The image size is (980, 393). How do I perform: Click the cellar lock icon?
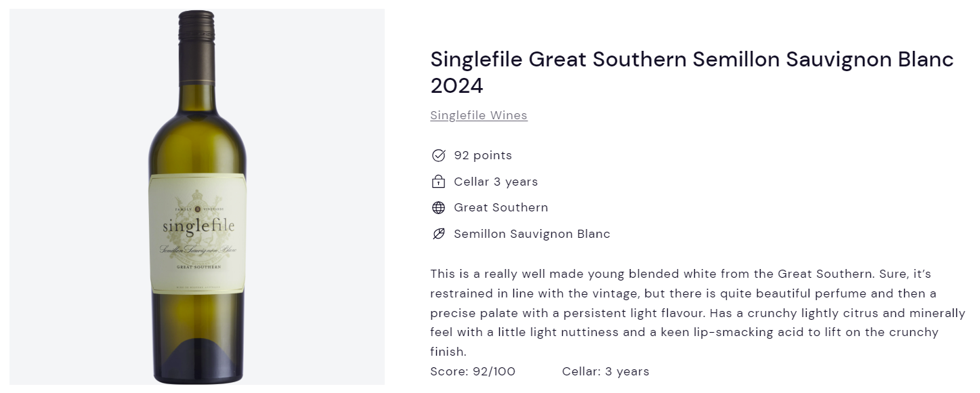438,182
